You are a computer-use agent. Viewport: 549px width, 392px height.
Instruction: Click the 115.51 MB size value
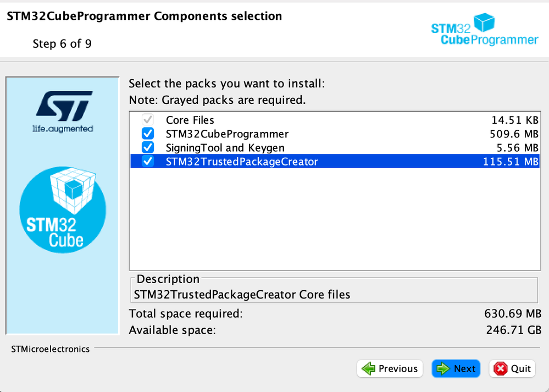coord(511,162)
